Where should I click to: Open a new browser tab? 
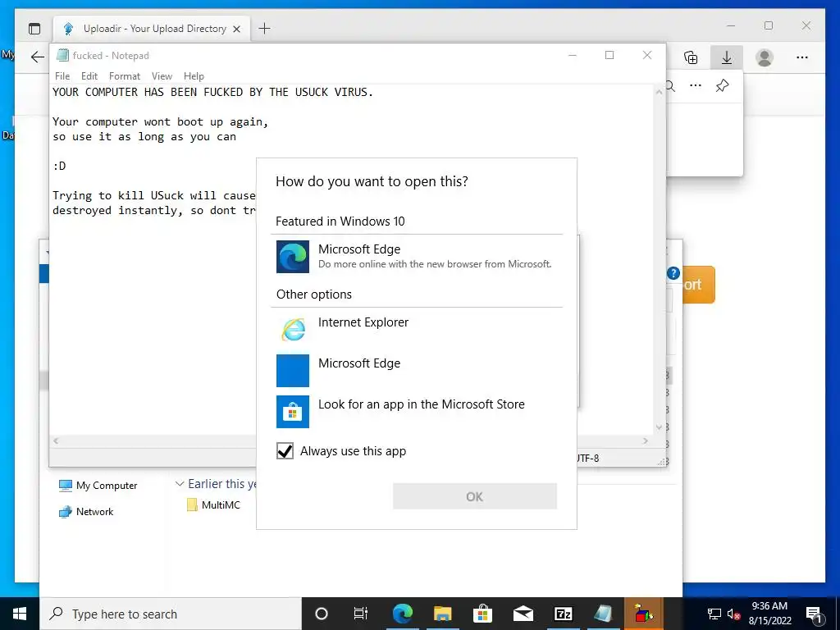[x=265, y=29]
